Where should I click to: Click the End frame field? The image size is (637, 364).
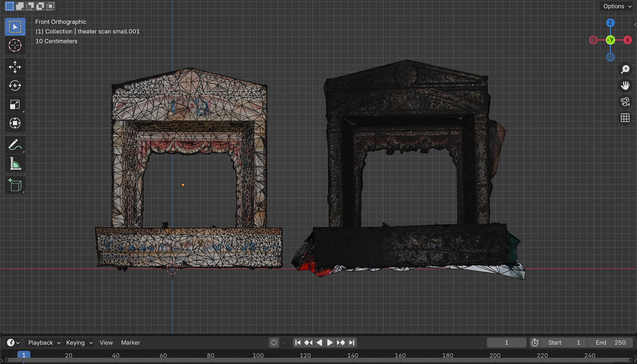(x=610, y=342)
